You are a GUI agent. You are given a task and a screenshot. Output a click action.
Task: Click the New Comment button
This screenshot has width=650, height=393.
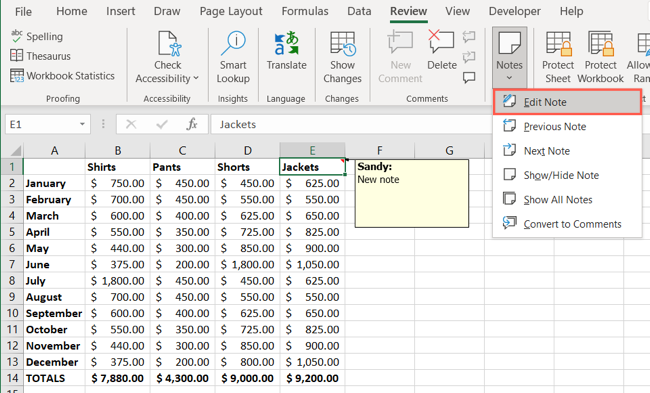(400, 57)
